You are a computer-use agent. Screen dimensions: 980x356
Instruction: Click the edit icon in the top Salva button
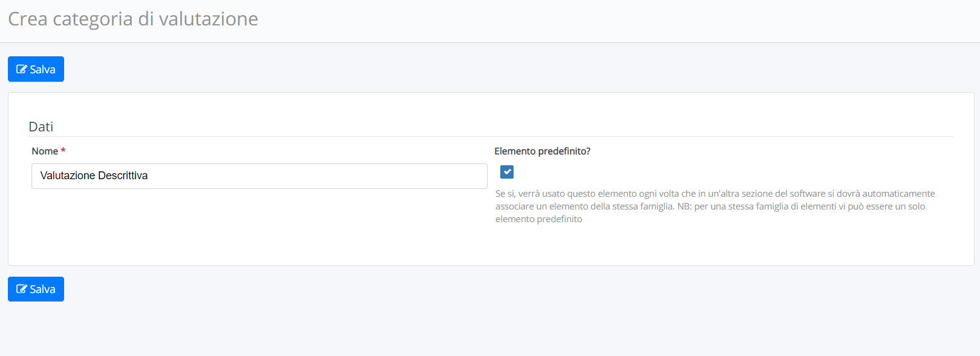(x=21, y=69)
